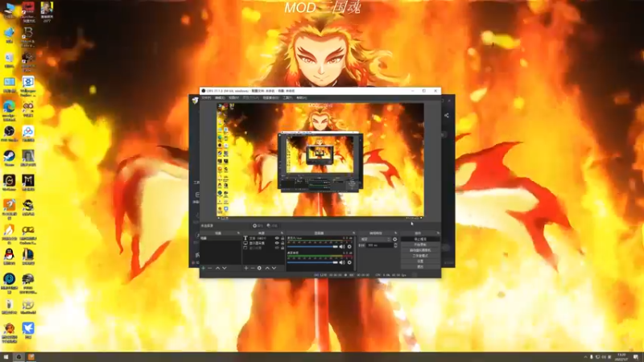Viewport: 644px width, 362px height.
Task: Open the Windows notification center in the taskbar
Action: click(x=636, y=357)
